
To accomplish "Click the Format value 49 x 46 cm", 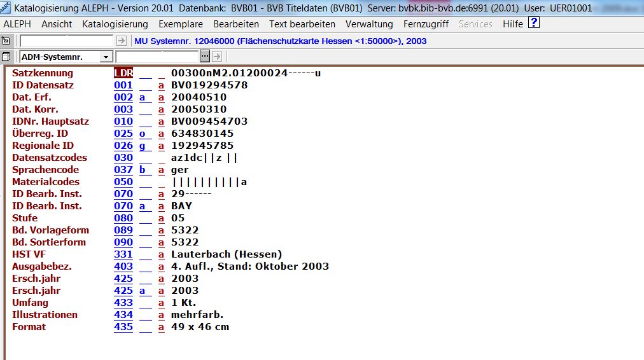I will (x=200, y=327).
